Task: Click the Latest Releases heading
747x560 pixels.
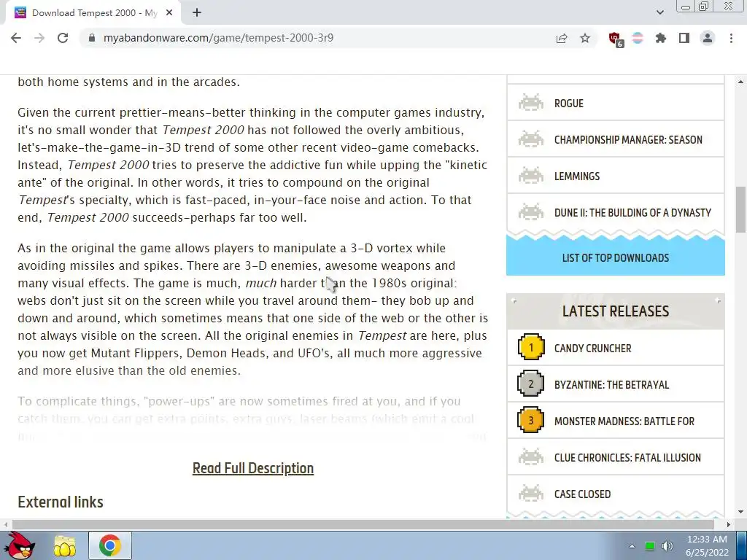Action: 616,311
